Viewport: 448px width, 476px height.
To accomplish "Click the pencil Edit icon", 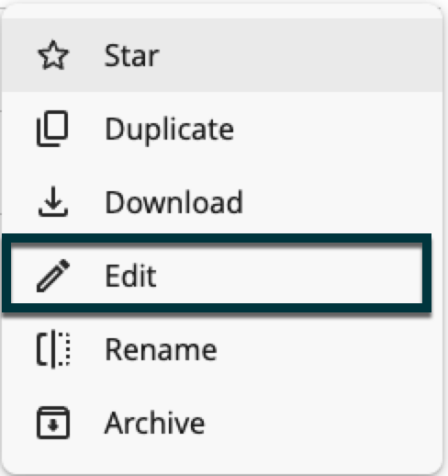I will point(53,276).
